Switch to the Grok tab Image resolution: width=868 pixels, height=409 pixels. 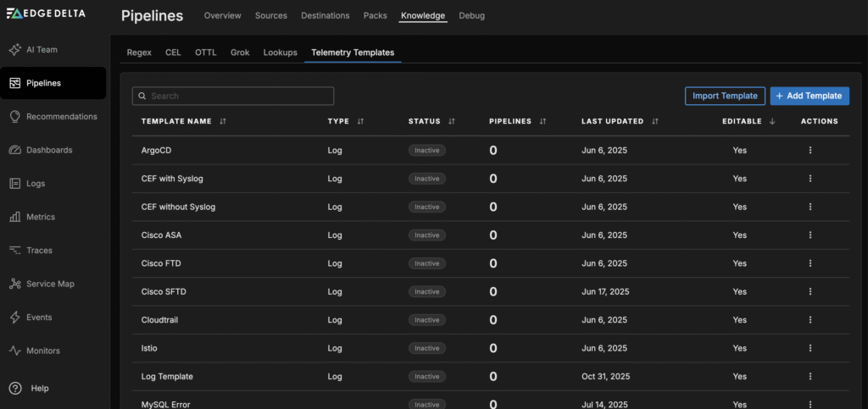point(240,53)
